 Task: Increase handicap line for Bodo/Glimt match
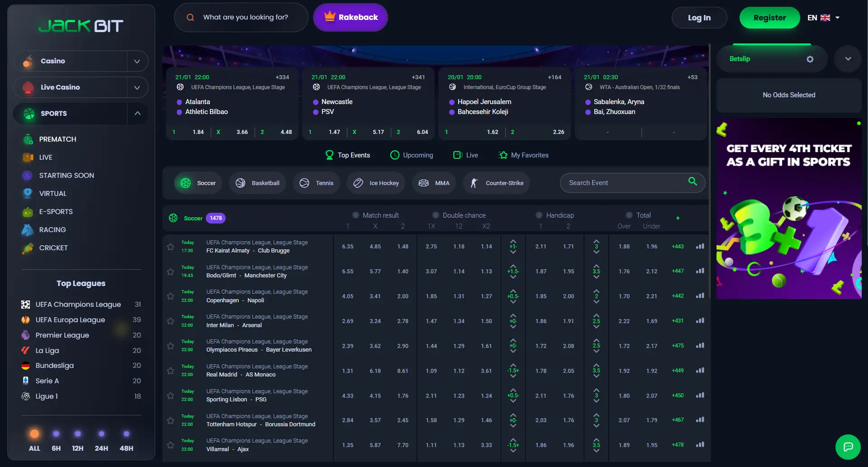513,266
